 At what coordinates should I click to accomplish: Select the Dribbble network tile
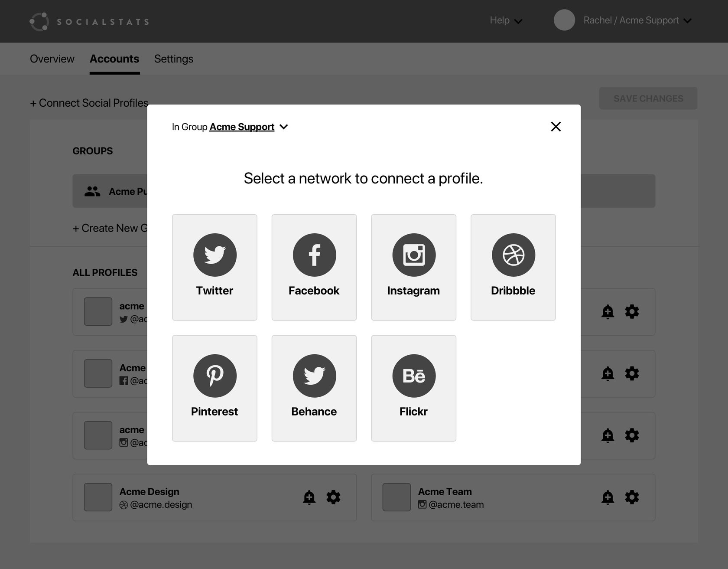click(513, 267)
